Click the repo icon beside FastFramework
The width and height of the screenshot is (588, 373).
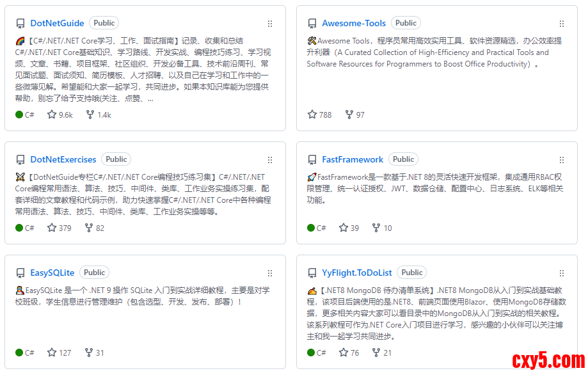point(312,160)
